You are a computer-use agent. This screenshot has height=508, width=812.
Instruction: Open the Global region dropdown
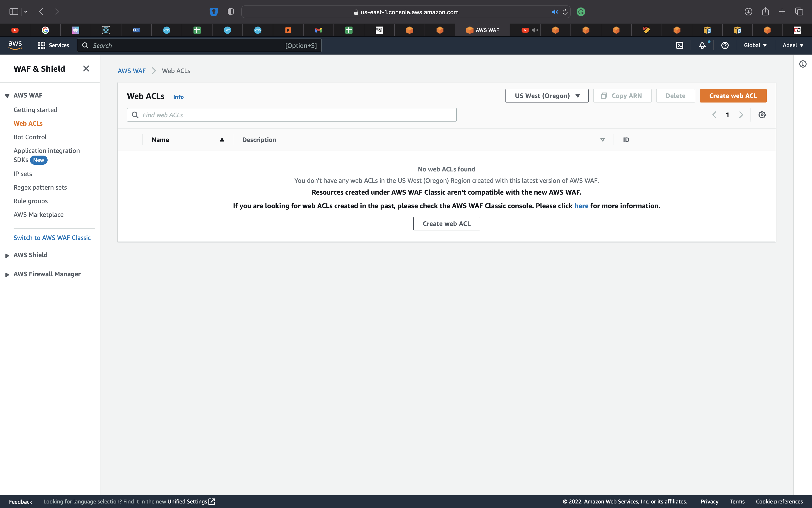coord(755,45)
